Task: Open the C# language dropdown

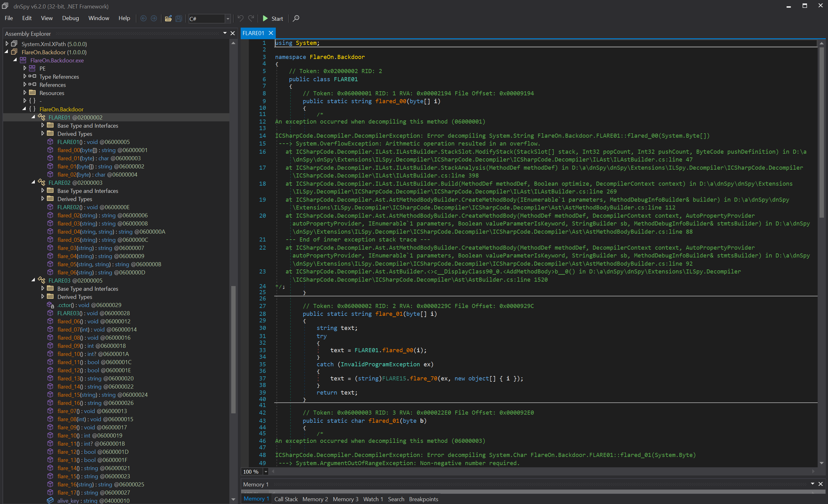Action: 227,19
